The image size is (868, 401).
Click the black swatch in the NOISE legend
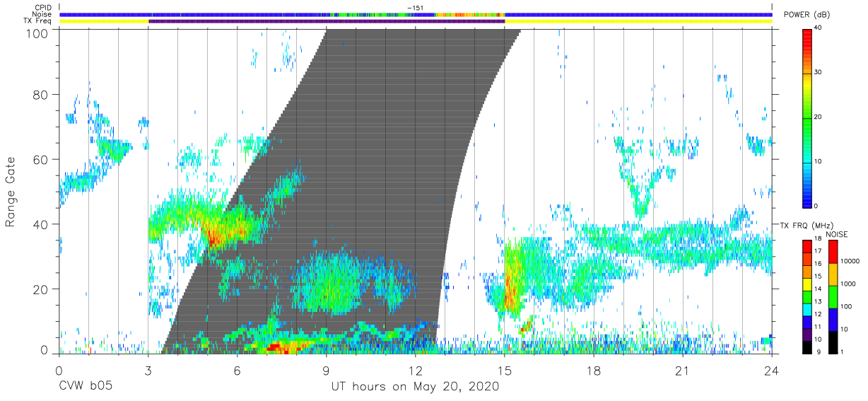coord(832,342)
